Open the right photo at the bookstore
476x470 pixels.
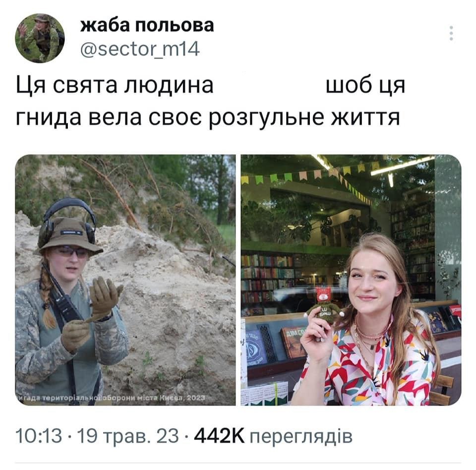(x=351, y=280)
